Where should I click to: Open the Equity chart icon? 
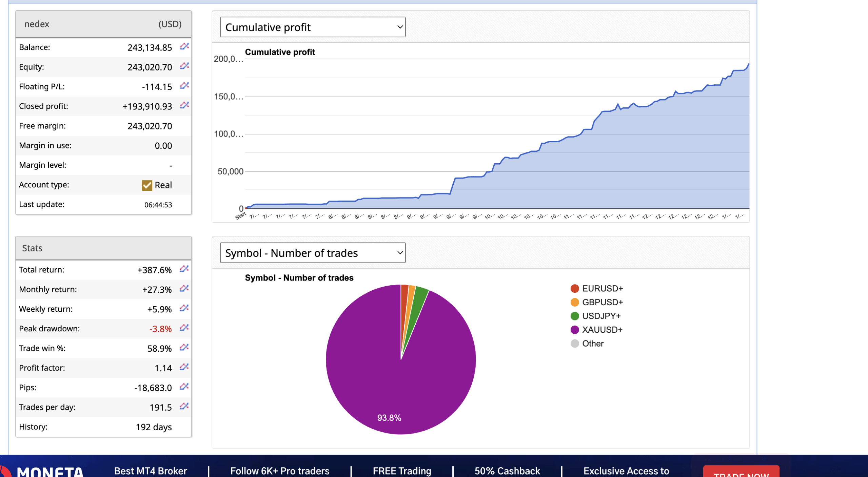coord(183,66)
